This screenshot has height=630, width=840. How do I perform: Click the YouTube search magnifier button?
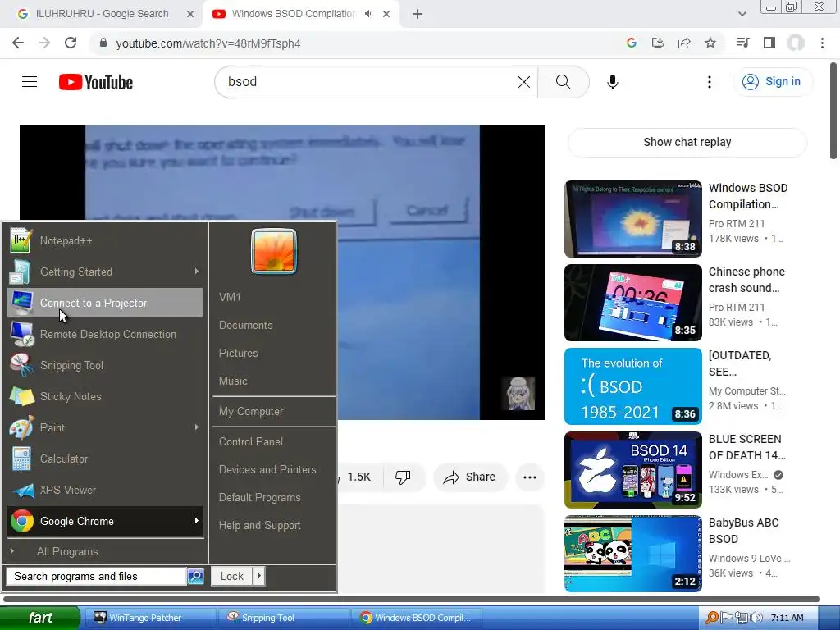click(x=563, y=82)
